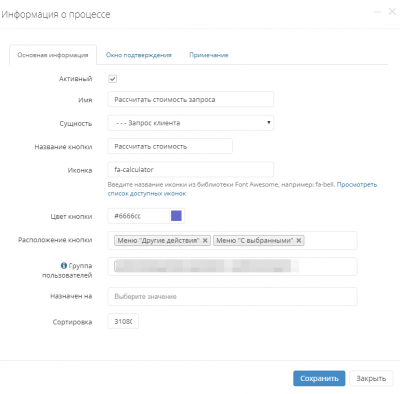This screenshot has width=400, height=394.
Task: Open the Сущность dropdown arrow
Action: point(269,122)
